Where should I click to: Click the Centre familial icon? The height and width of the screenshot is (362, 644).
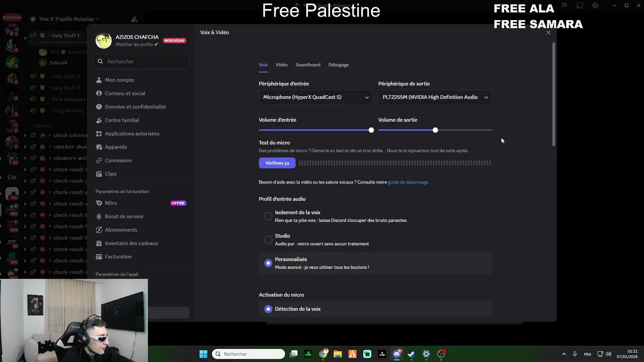coord(99,120)
